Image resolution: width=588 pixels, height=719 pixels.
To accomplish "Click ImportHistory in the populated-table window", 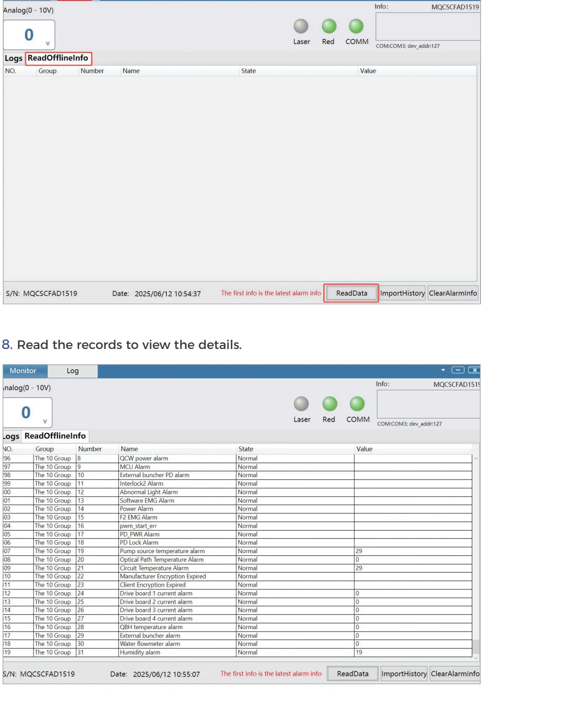I will 404,674.
